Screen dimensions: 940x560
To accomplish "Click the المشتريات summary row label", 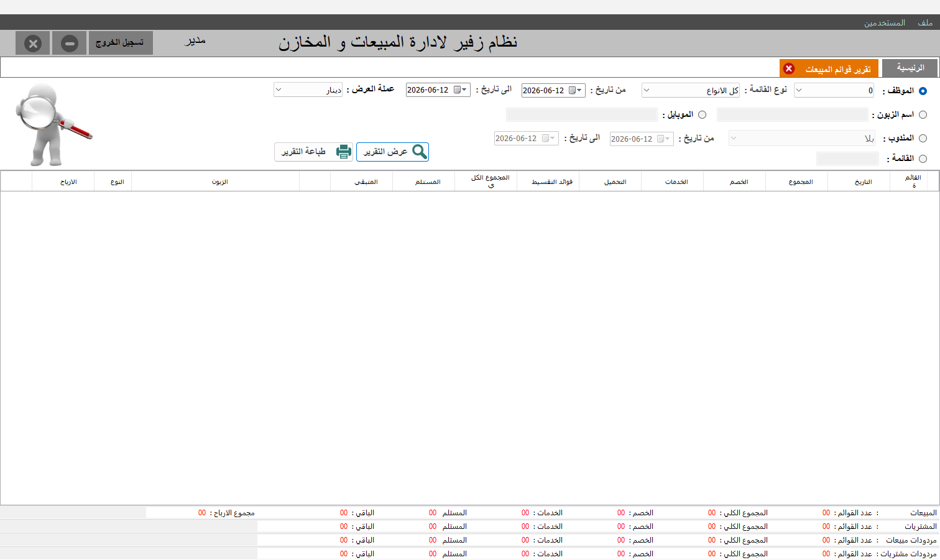I will (x=921, y=526).
